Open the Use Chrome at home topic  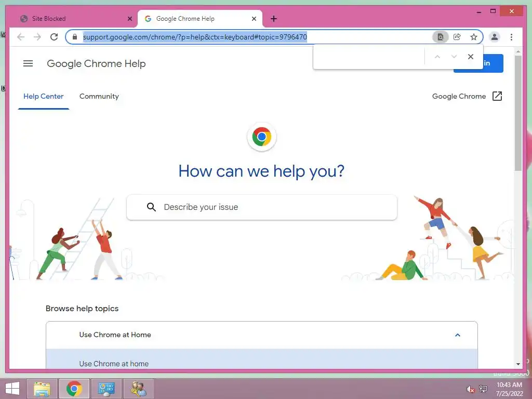pyautogui.click(x=262, y=360)
